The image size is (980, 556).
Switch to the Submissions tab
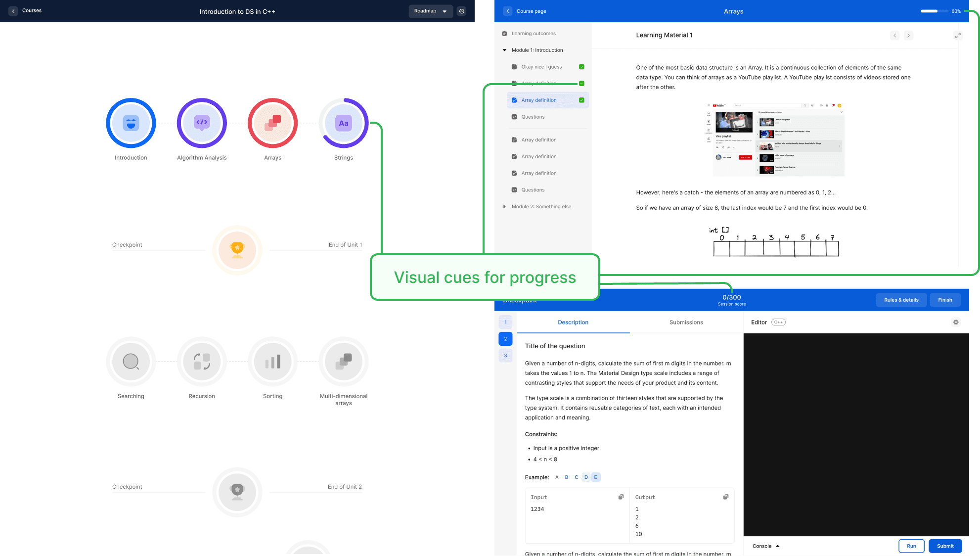(686, 322)
